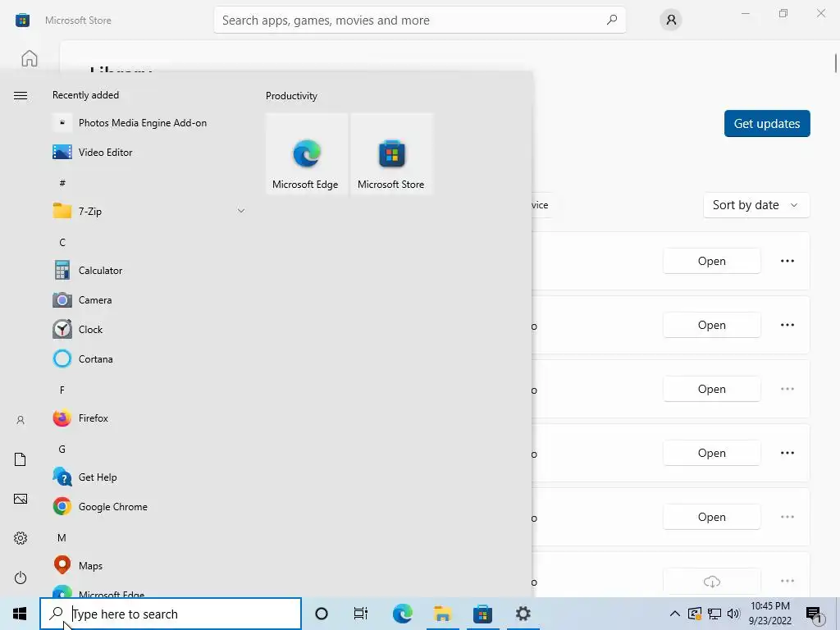Jump to letter # in app list
The width and height of the screenshot is (840, 630).
62,183
